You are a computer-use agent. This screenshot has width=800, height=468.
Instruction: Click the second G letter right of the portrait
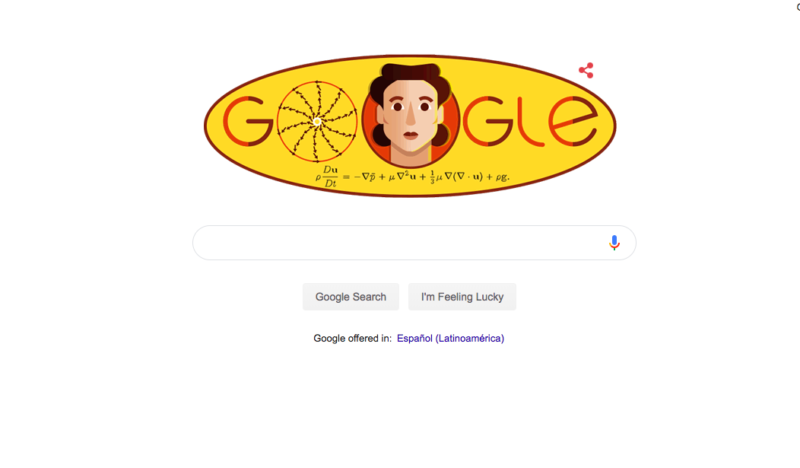487,121
